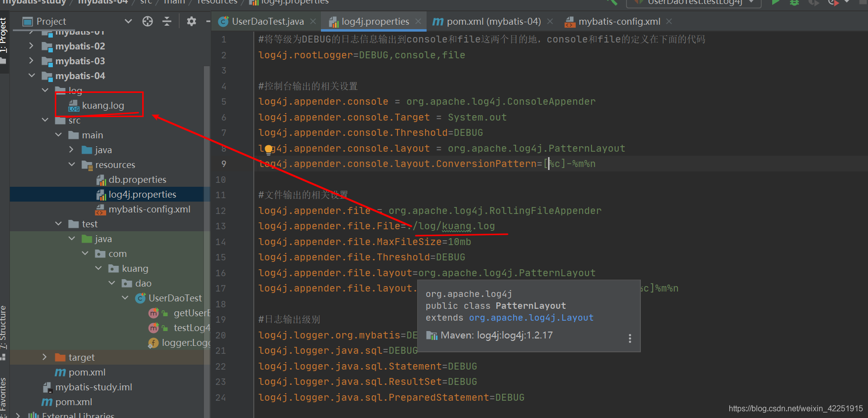Select mybatis-config.xml in project tree
Screen dimensions: 868x418
(149, 209)
